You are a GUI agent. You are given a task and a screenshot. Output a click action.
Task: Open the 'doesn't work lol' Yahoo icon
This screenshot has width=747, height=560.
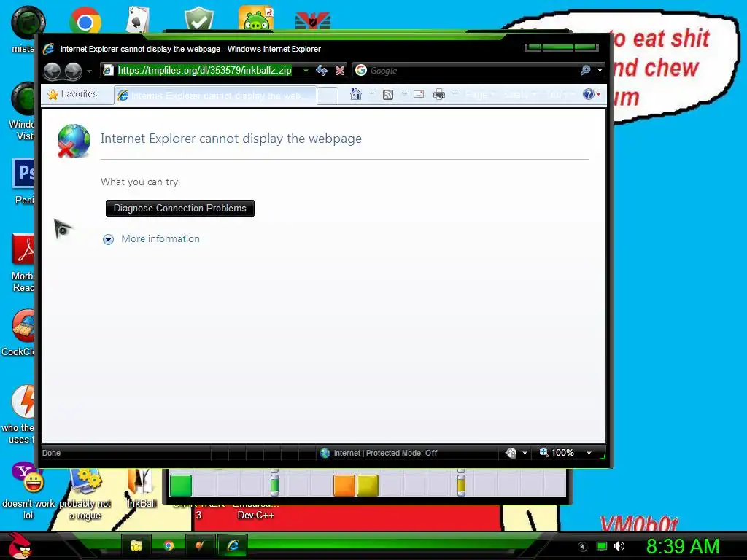28,491
